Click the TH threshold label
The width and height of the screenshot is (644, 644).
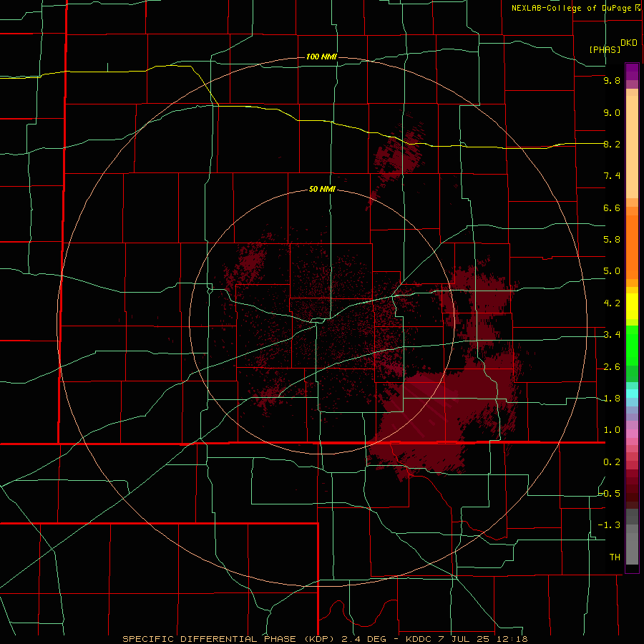tap(615, 557)
